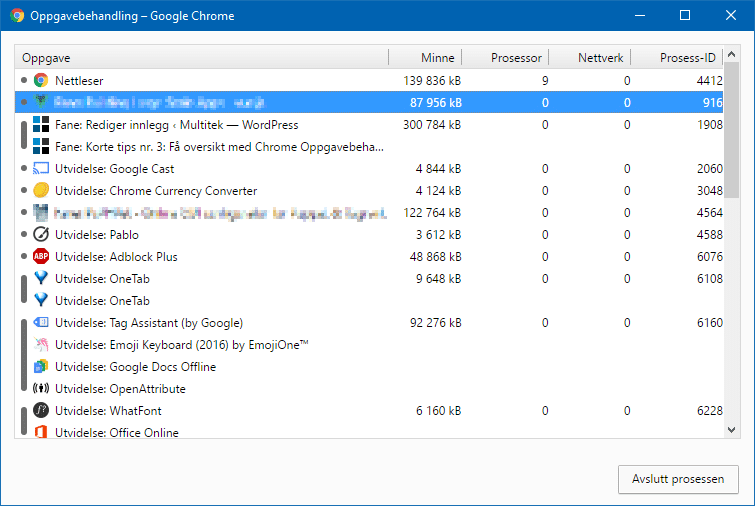Sort by the Minne column header
The width and height of the screenshot is (755, 506).
click(x=425, y=58)
